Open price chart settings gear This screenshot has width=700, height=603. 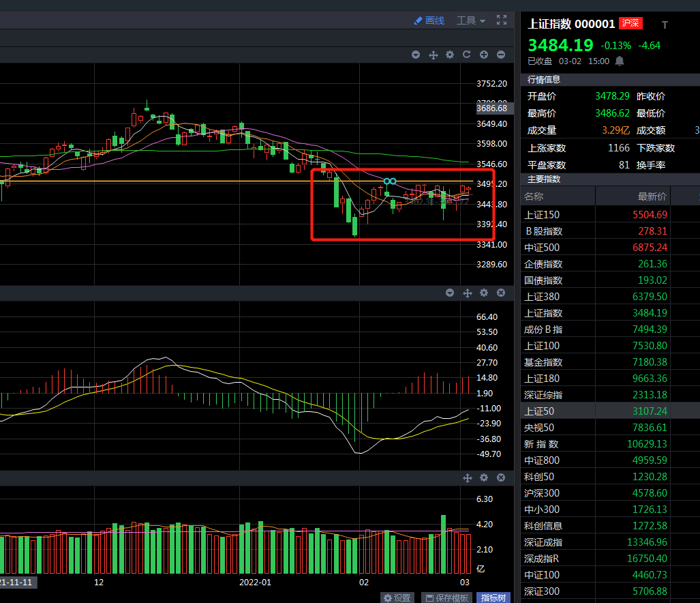tap(450, 55)
